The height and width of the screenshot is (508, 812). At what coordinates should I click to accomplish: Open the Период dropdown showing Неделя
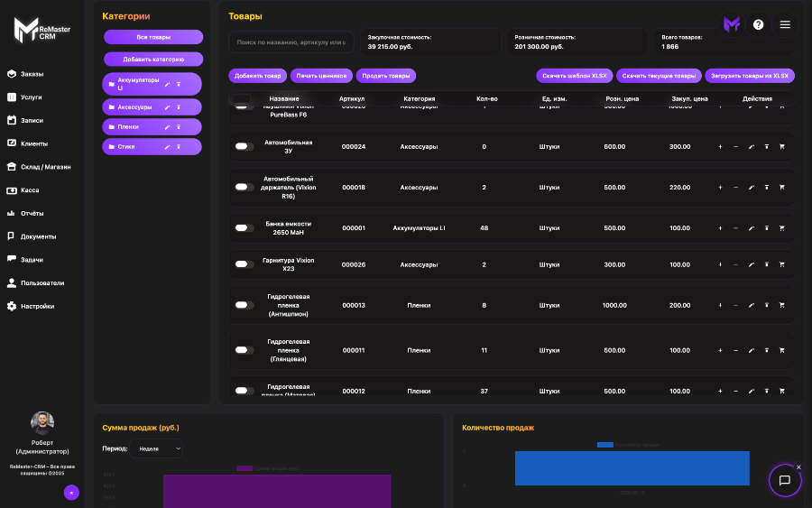click(156, 448)
